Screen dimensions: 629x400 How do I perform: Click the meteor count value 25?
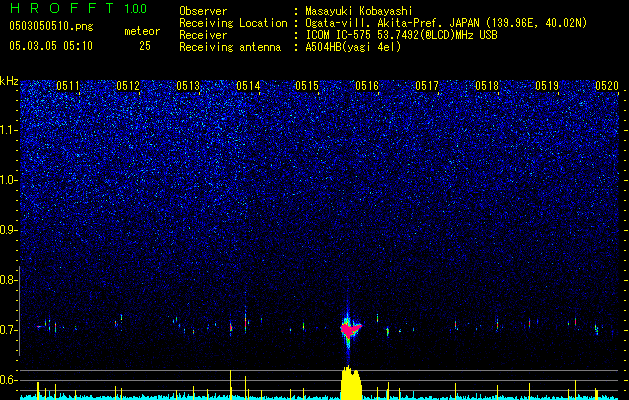coord(145,46)
